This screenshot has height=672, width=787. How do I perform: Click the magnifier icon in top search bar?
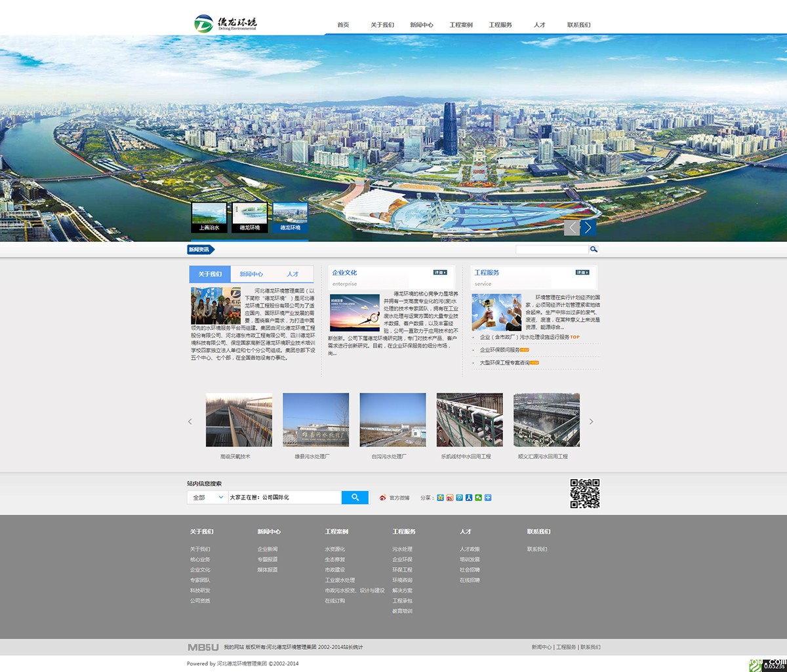[x=594, y=249]
